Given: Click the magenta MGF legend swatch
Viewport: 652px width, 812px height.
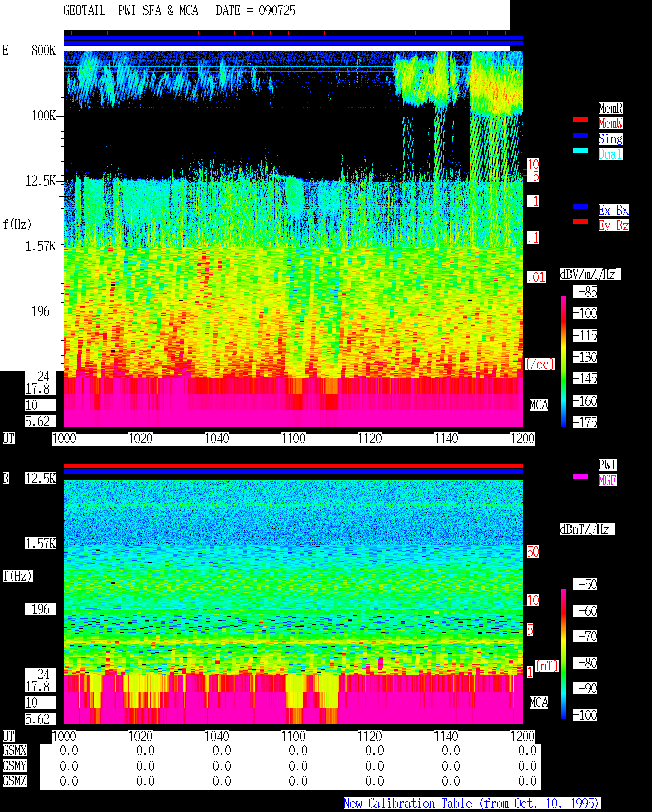Looking at the screenshot, I should coord(581,477).
